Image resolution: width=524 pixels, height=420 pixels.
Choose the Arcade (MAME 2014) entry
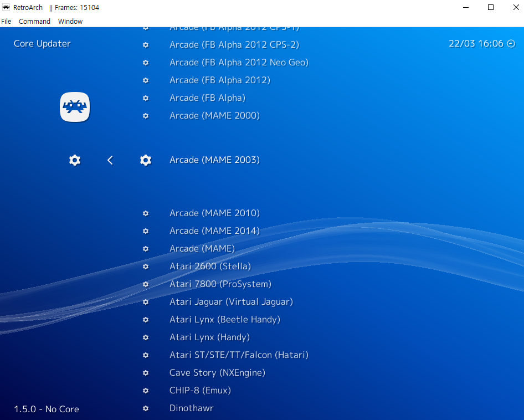pos(214,231)
